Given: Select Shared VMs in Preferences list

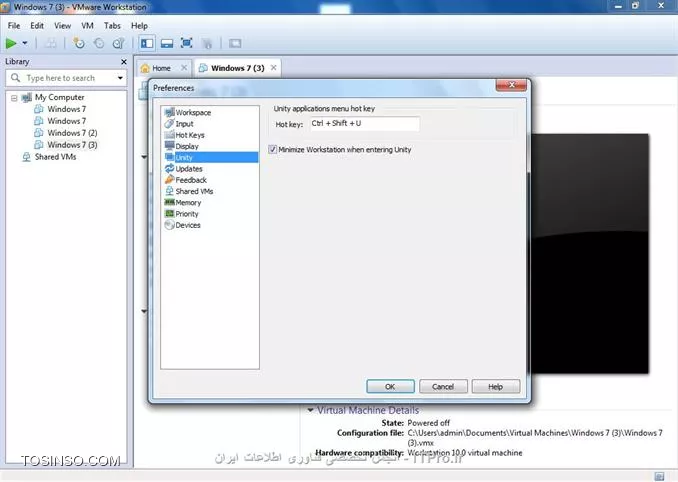Looking at the screenshot, I should pyautogui.click(x=194, y=191).
